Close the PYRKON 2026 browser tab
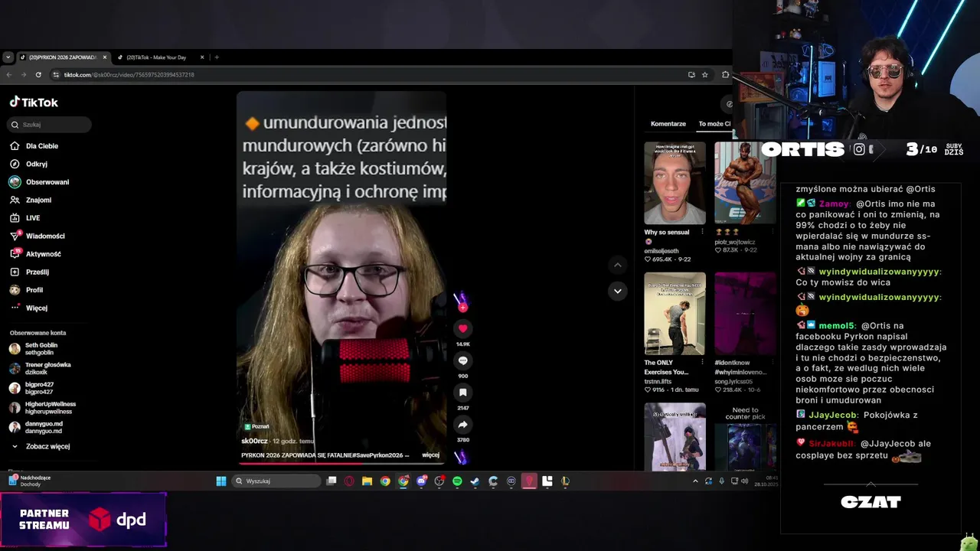Viewport: 980px width, 551px height. point(105,57)
